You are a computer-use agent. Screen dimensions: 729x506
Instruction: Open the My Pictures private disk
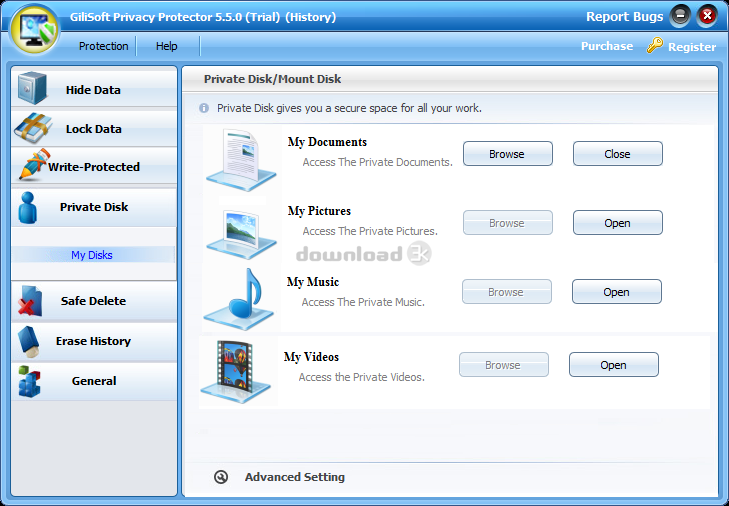coord(617,223)
